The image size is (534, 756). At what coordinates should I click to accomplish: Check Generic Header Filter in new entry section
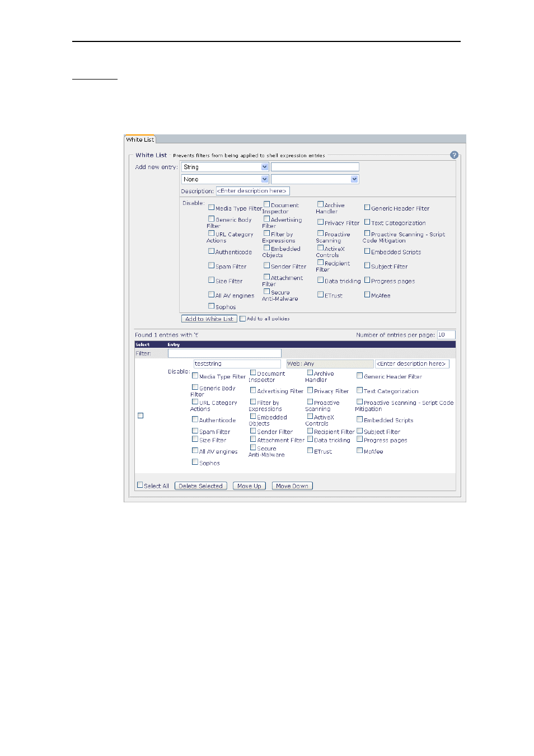pos(368,207)
